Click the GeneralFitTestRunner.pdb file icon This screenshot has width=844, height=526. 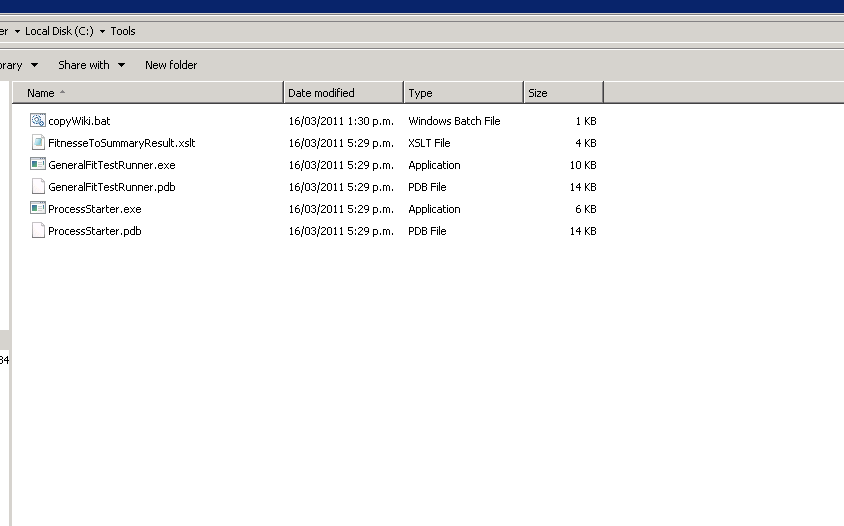[38, 186]
